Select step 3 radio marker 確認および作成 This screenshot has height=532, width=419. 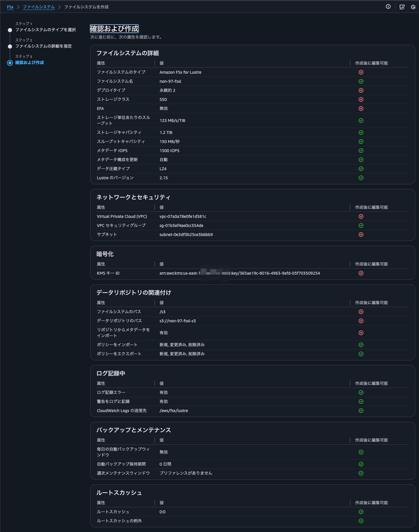coord(10,63)
